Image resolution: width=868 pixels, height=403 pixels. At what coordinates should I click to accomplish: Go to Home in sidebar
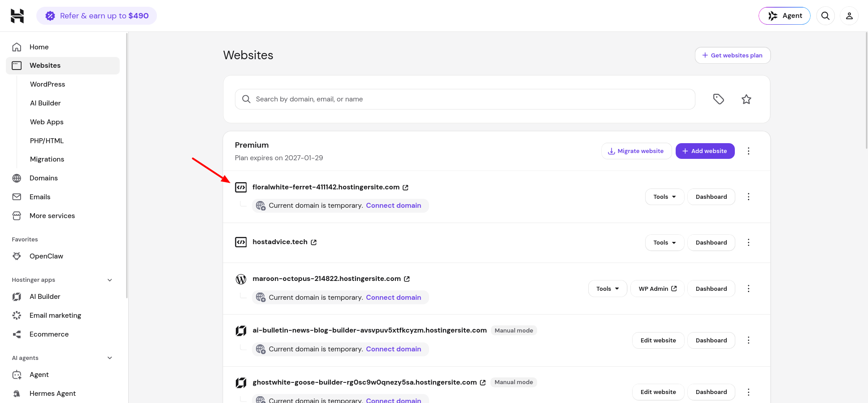tap(63, 47)
